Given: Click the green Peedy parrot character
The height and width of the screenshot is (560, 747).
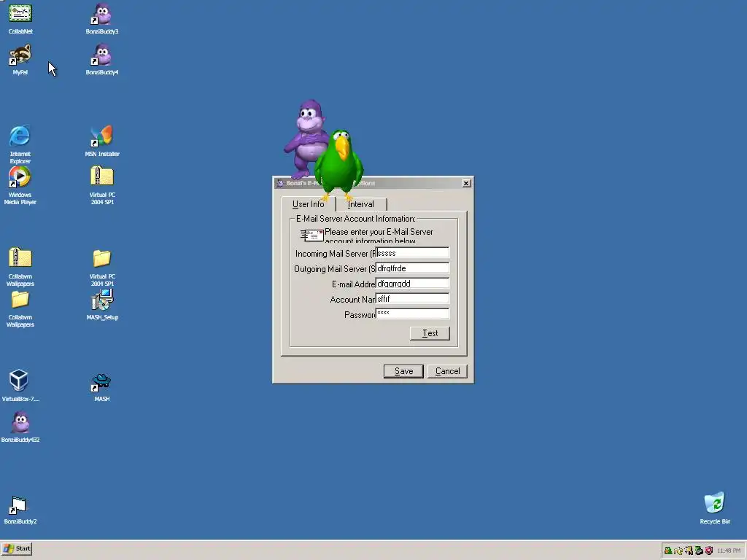Looking at the screenshot, I should coord(339,164).
